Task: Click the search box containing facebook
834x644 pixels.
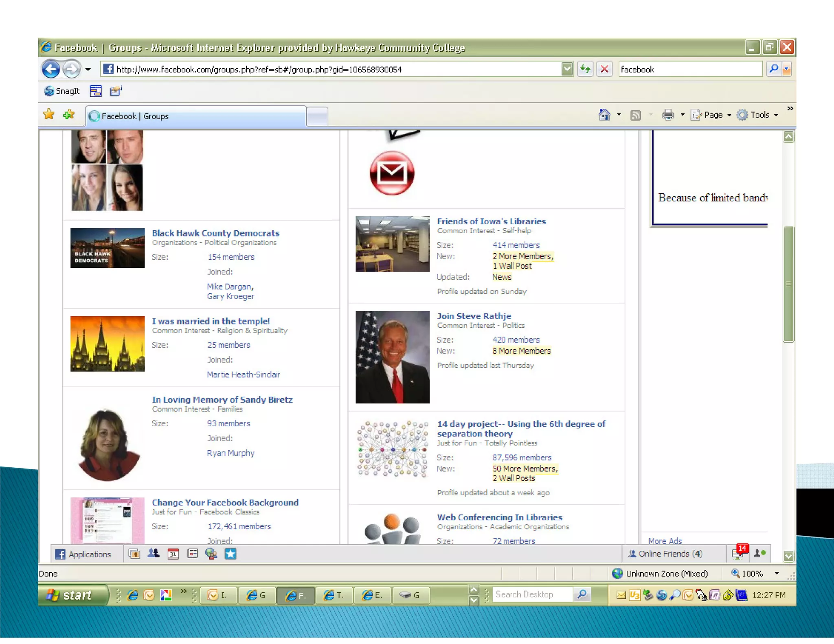Action: [690, 69]
